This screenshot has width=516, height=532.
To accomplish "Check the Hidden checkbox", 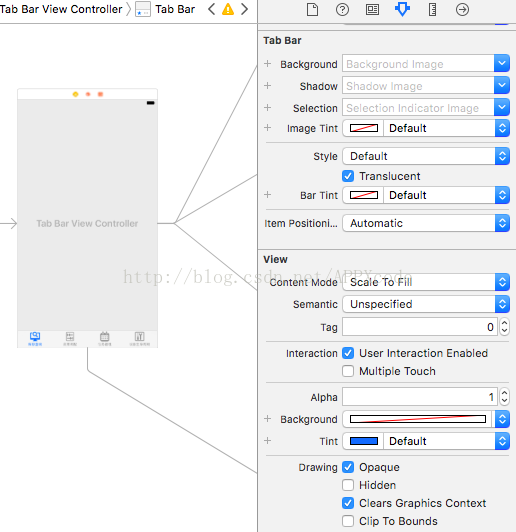I will [348, 485].
